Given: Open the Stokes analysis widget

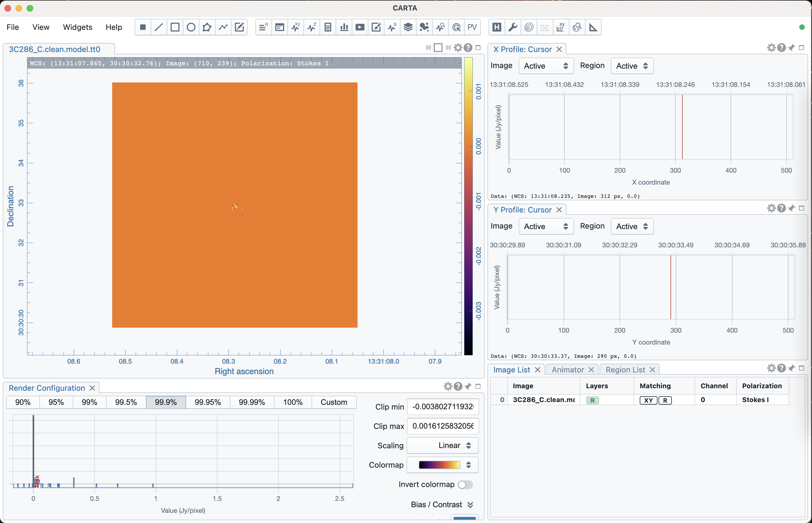Looking at the screenshot, I should pos(392,27).
